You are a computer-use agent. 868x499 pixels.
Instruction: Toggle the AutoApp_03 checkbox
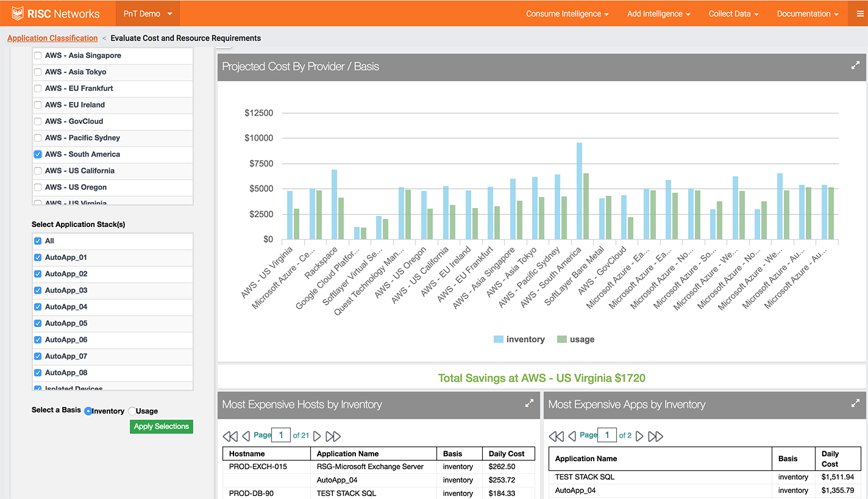38,290
